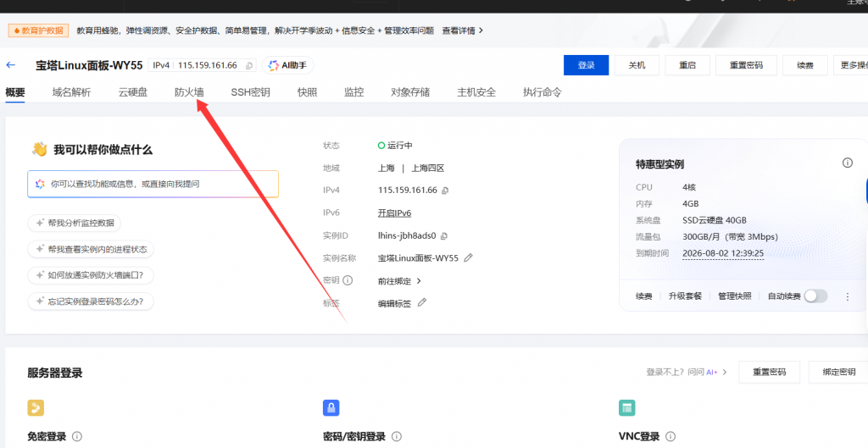Viewport: 868px width, 448px height.
Task: Copy the instance ID lhins-jbh8ads0
Action: pyautogui.click(x=444, y=236)
